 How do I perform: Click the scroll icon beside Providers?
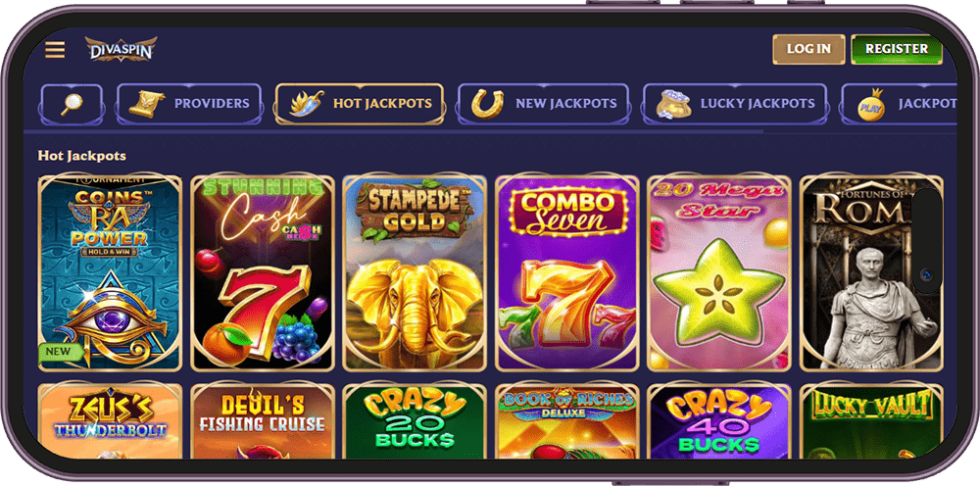point(147,104)
